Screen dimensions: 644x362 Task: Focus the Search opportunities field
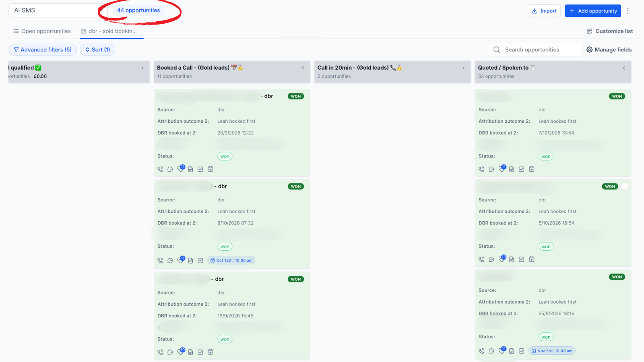[535, 50]
